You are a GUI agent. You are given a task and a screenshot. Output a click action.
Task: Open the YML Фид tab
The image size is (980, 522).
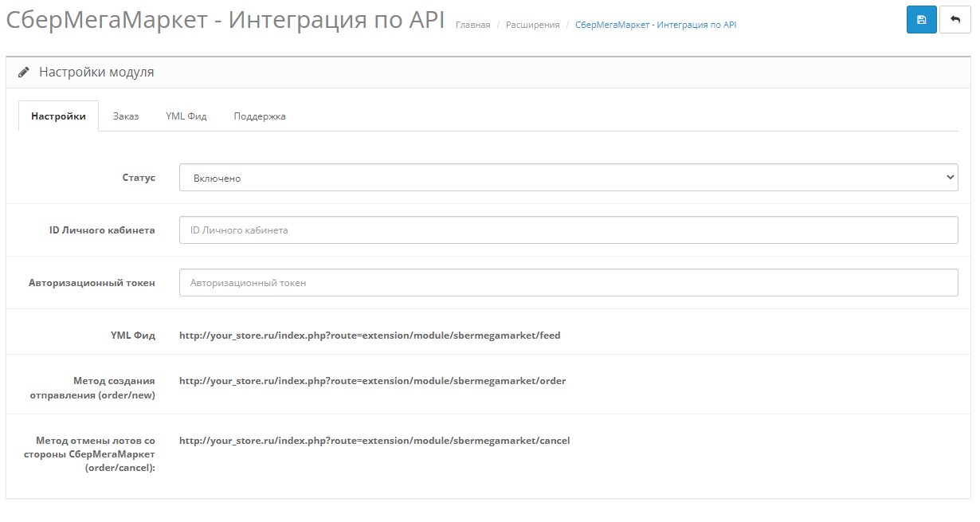(x=186, y=116)
